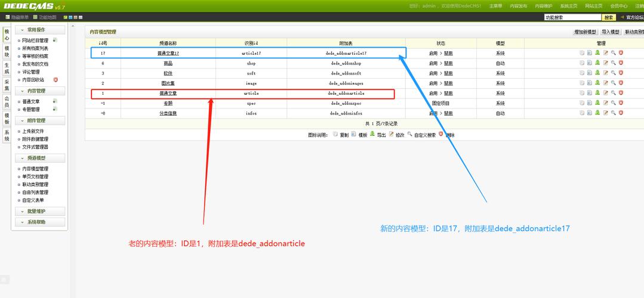Open 会员中心 in top navigation
The height and width of the screenshot is (298, 644).
point(618,6)
